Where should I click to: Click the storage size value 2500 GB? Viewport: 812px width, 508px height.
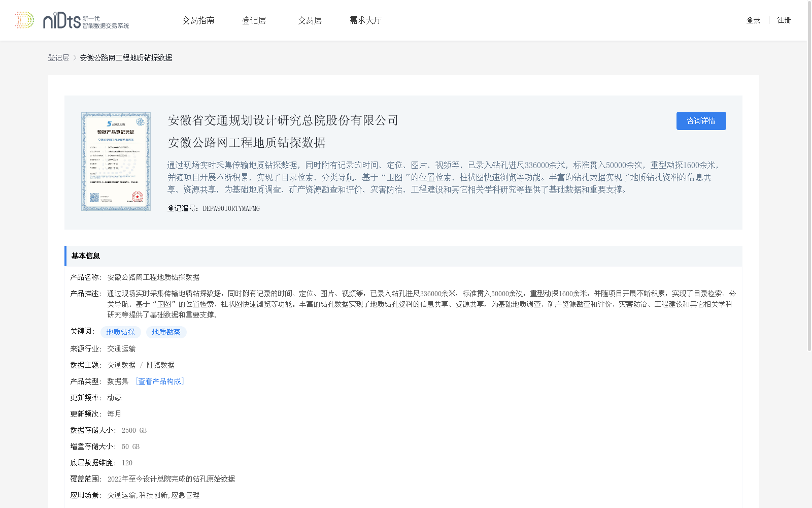tap(134, 430)
